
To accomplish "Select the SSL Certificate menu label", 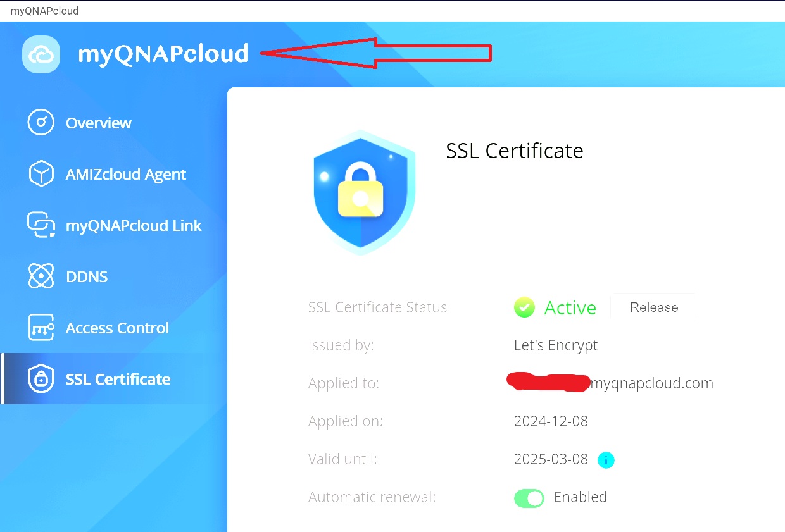I will (118, 380).
